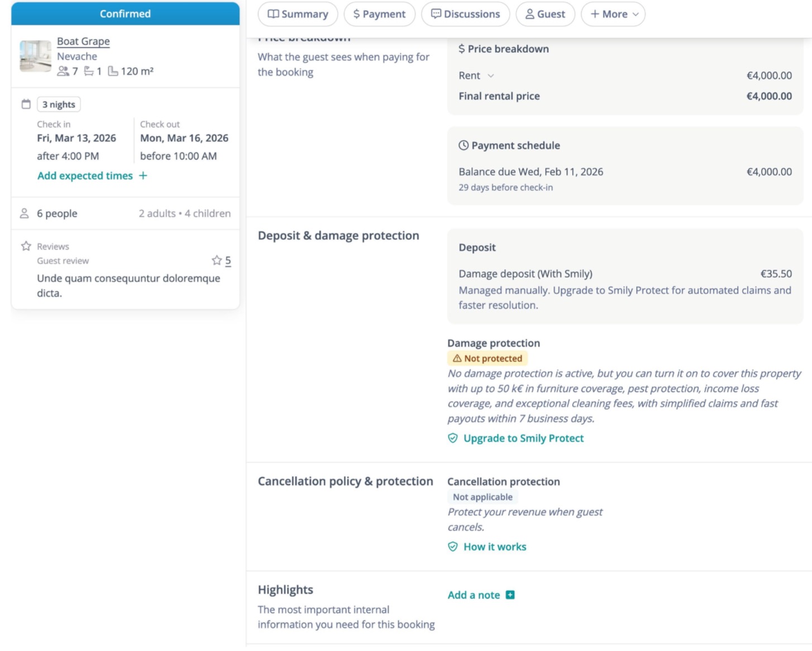Switch to the Summary tab
Screen dimensions: 812x651
click(x=298, y=14)
